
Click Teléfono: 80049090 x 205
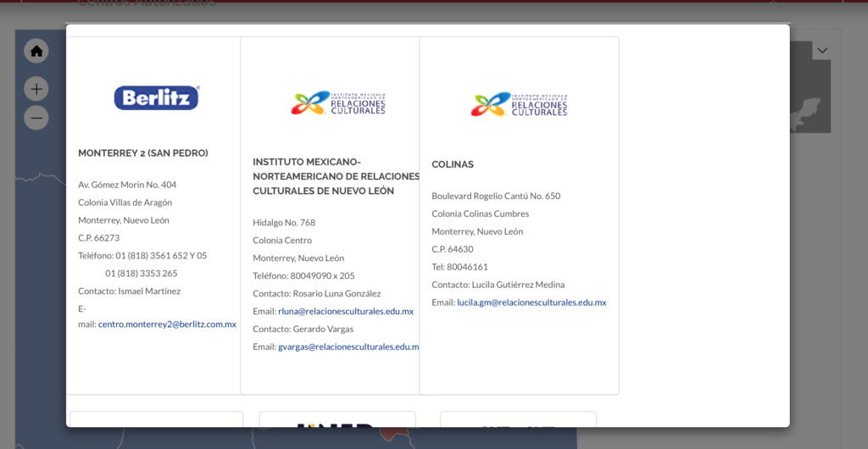pos(304,276)
